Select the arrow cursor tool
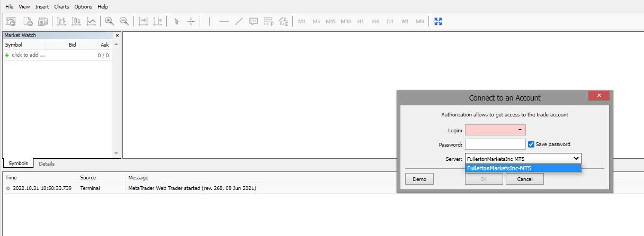 point(176,22)
